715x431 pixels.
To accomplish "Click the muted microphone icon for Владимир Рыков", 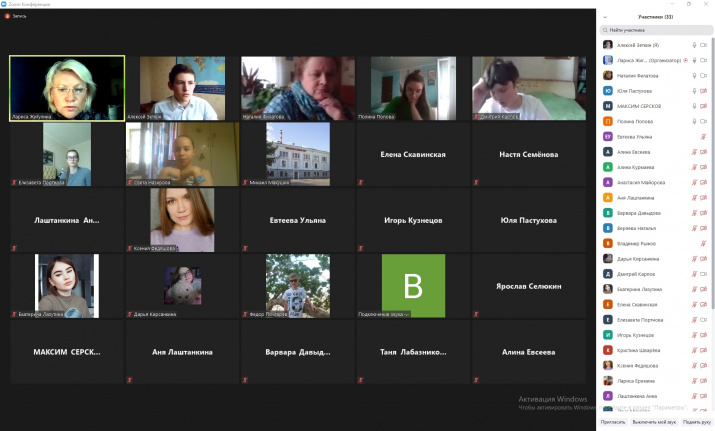I will [704, 244].
